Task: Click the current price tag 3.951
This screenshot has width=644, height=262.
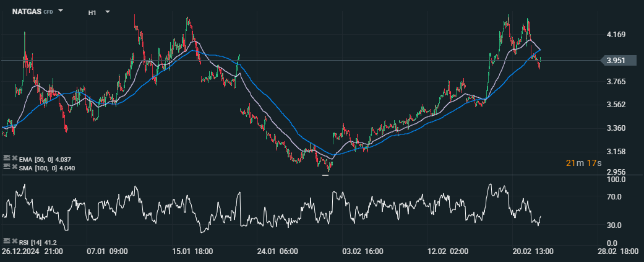Action: (619, 60)
